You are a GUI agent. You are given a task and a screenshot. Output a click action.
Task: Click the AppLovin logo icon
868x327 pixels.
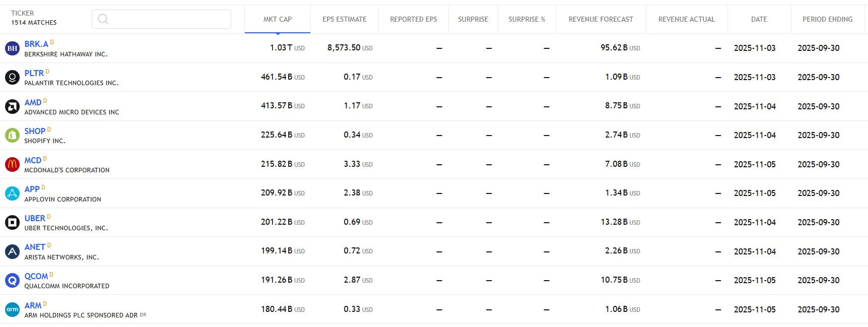12,193
